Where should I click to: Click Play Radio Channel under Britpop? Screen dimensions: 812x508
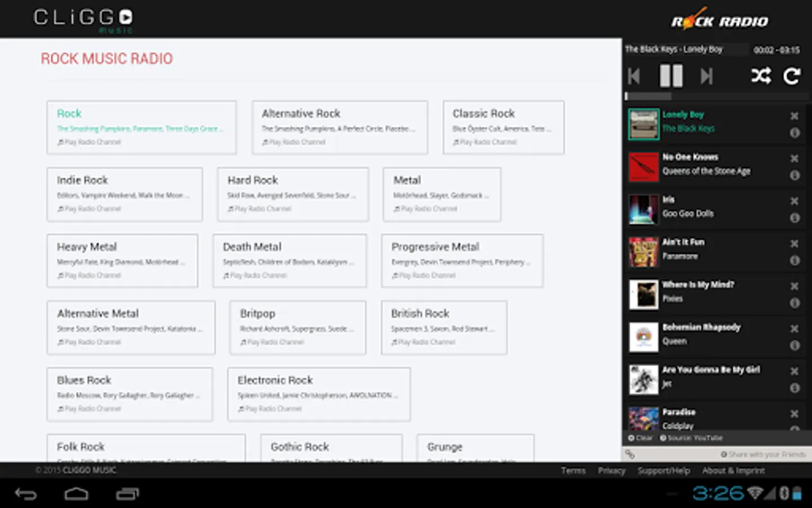272,342
